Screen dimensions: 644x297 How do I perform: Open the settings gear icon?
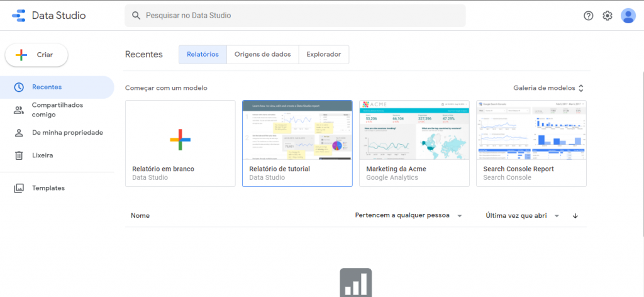coord(608,16)
